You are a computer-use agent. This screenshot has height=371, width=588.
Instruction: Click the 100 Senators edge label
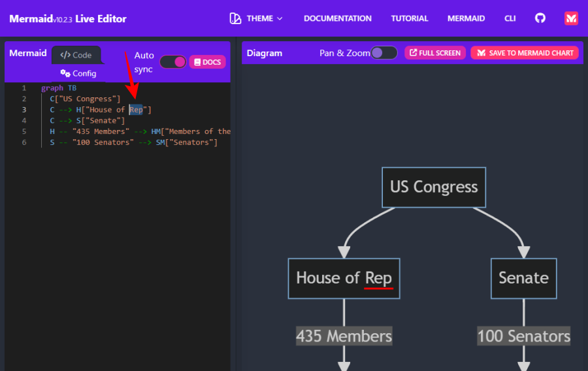(x=524, y=336)
